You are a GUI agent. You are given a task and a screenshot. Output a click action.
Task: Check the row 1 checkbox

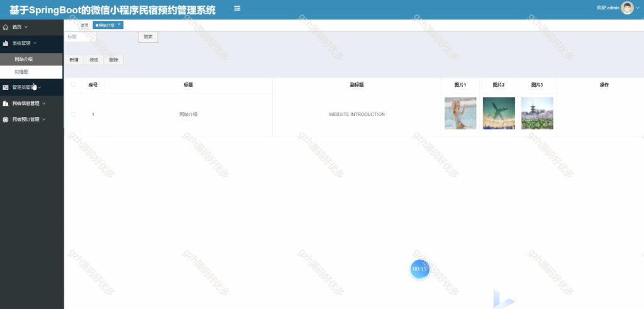coord(73,115)
